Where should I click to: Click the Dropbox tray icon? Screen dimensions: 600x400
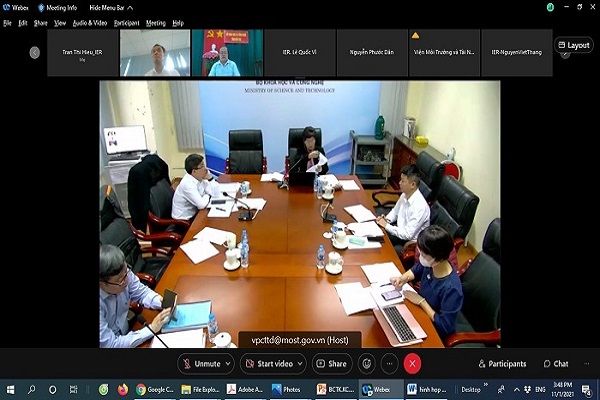point(528,390)
